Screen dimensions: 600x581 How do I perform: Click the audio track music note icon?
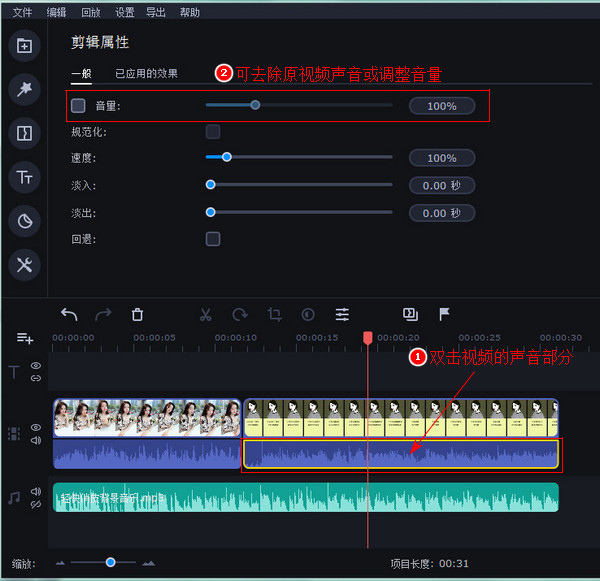pos(14,498)
